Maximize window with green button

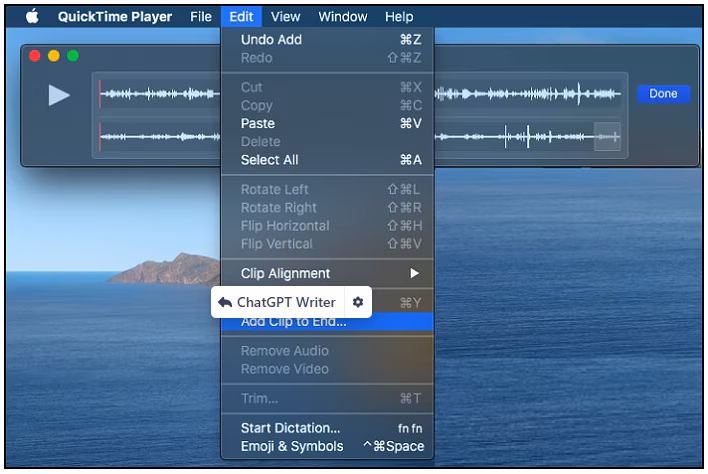[73, 56]
